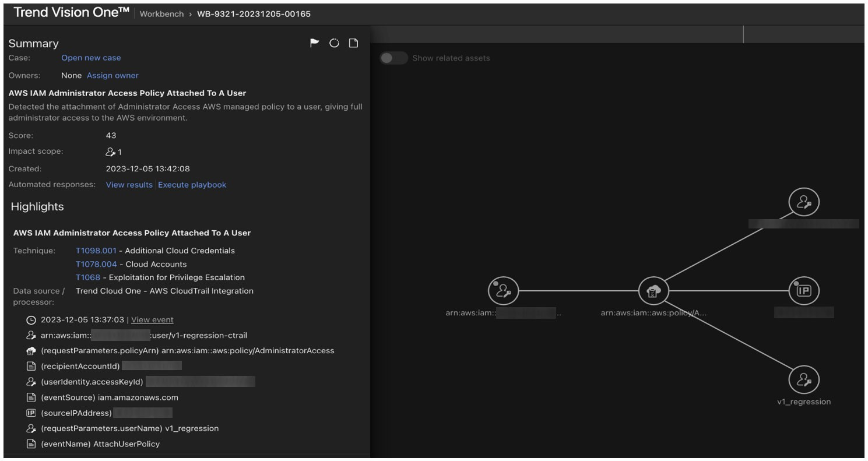Open the Workbench breadcrumb

161,14
